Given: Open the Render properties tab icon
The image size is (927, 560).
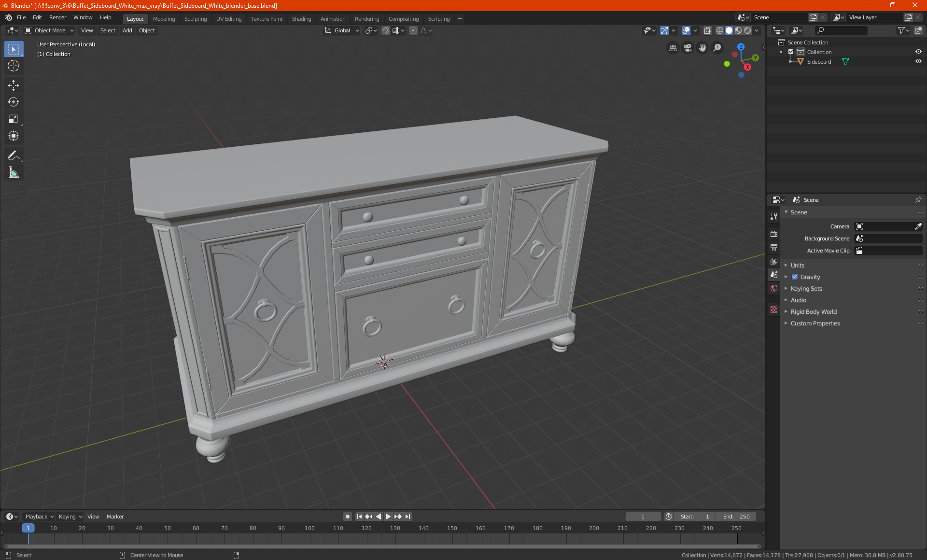Looking at the screenshot, I should 774,234.
